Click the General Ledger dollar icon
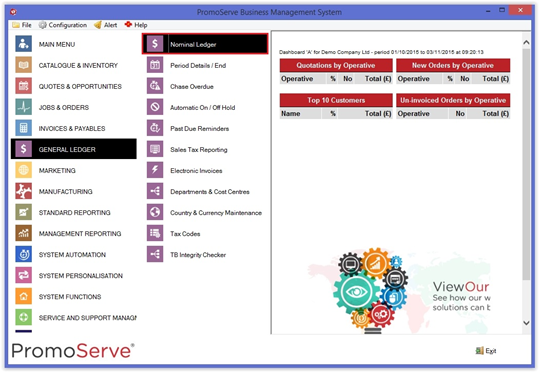The image size is (539, 372). (23, 149)
